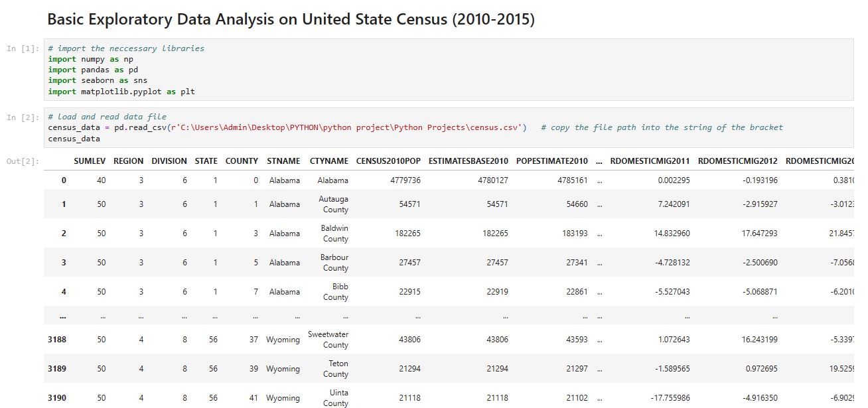Click the Autauga County cell in the table

[333, 204]
